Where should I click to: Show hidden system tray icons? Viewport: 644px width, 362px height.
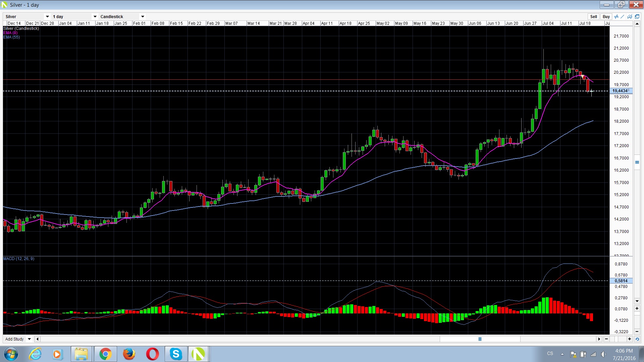tap(562, 354)
